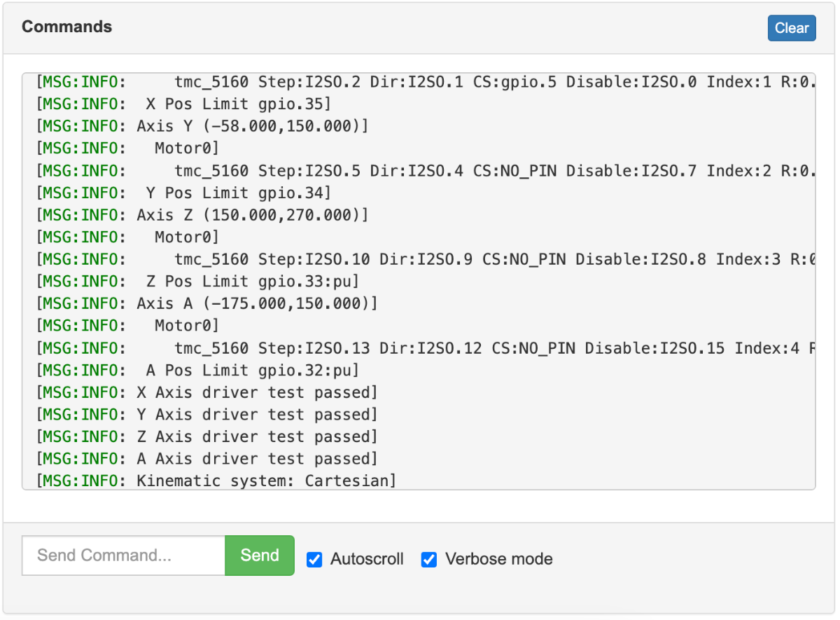Click the Axis A (-175.000,150.000) log entry
840x620 pixels.
tap(207, 303)
